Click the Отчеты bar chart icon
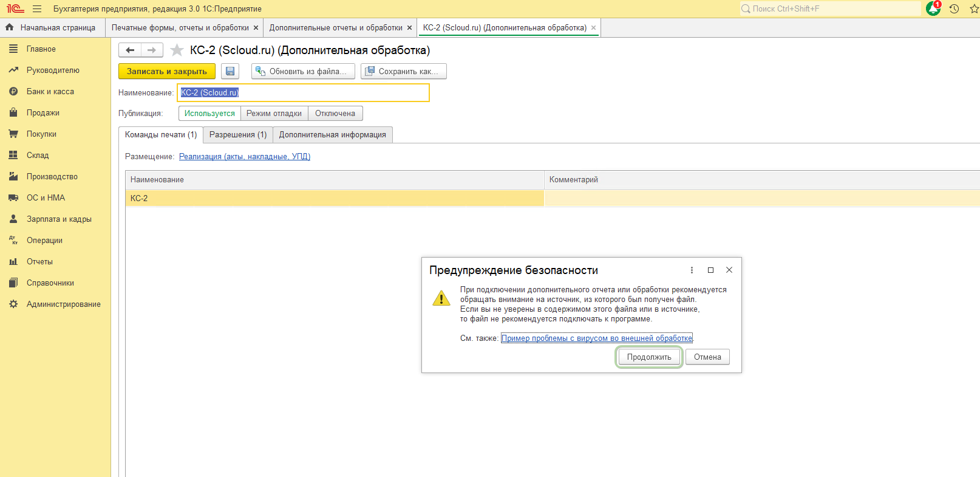980x477 pixels. 13,261
